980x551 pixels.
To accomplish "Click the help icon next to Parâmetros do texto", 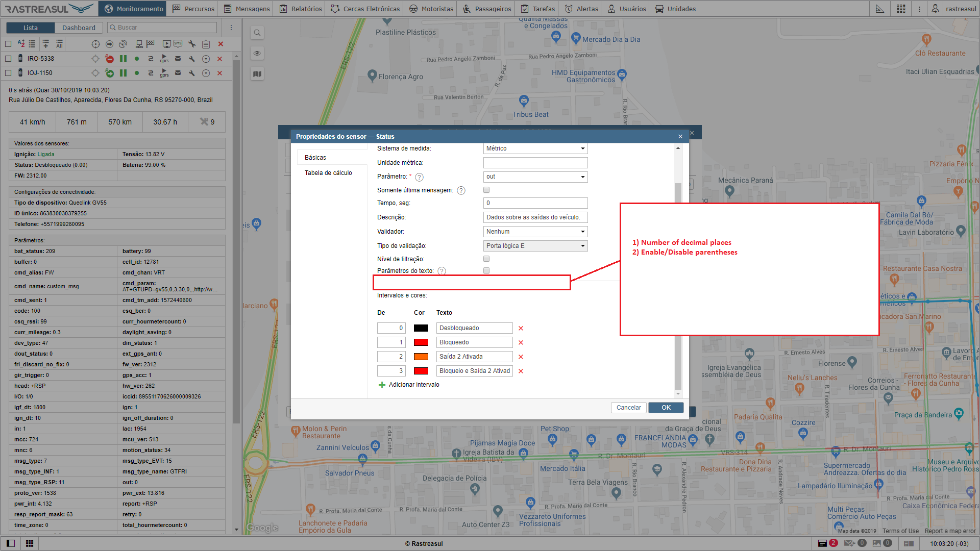I will click(x=442, y=271).
